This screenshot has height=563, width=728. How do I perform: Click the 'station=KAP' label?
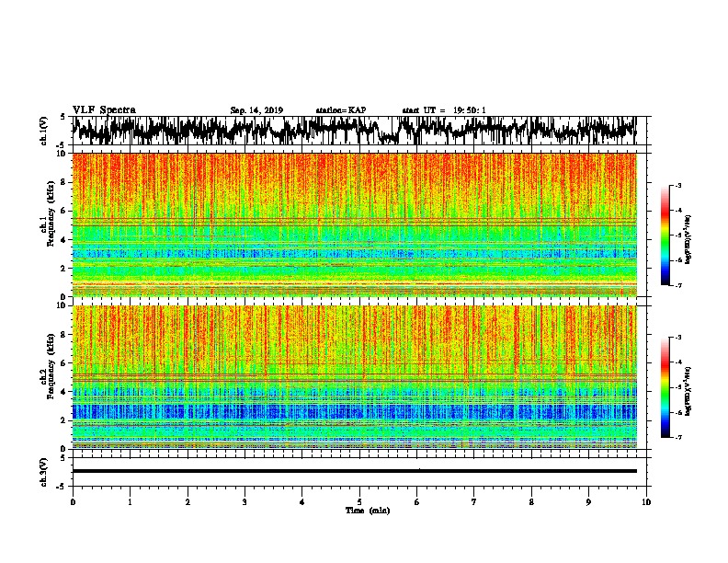[341, 110]
